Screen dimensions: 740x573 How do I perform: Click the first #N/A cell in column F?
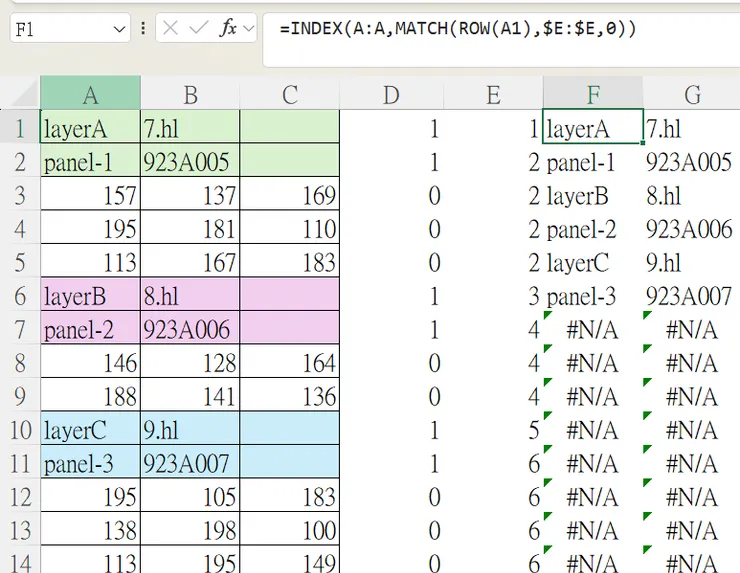(593, 329)
